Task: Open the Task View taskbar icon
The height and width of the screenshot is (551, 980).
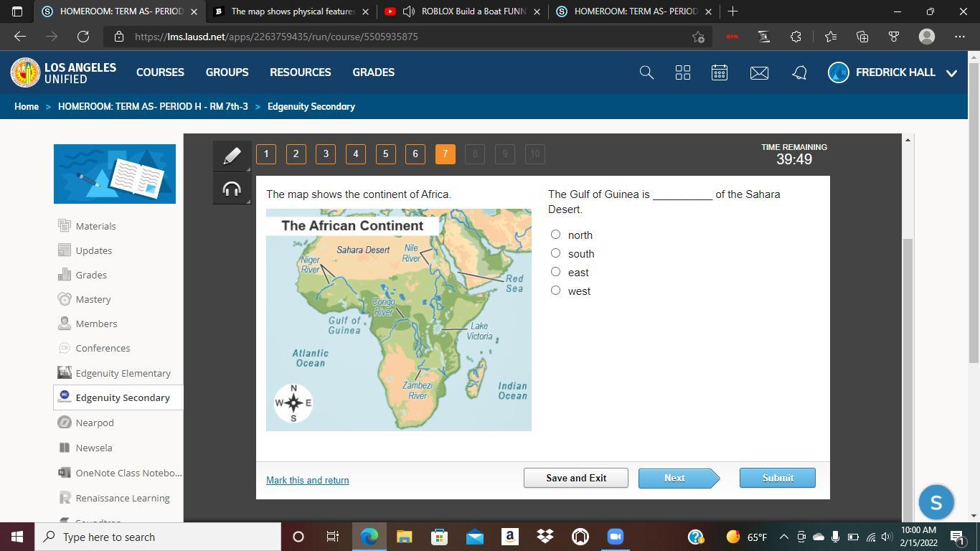Action: pos(333,537)
